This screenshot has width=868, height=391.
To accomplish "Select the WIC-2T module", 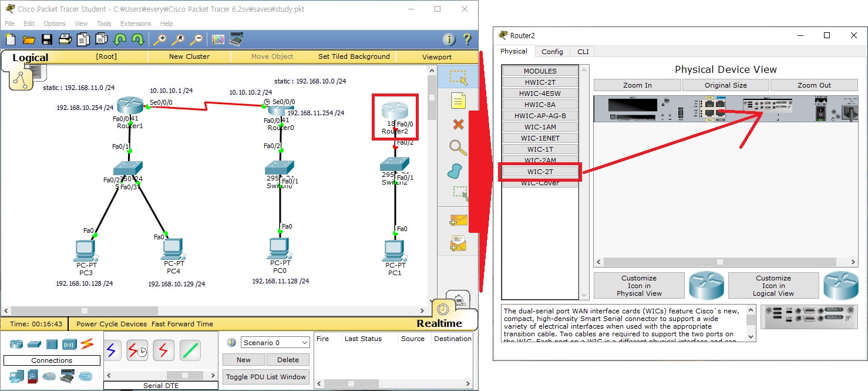I will pos(540,172).
